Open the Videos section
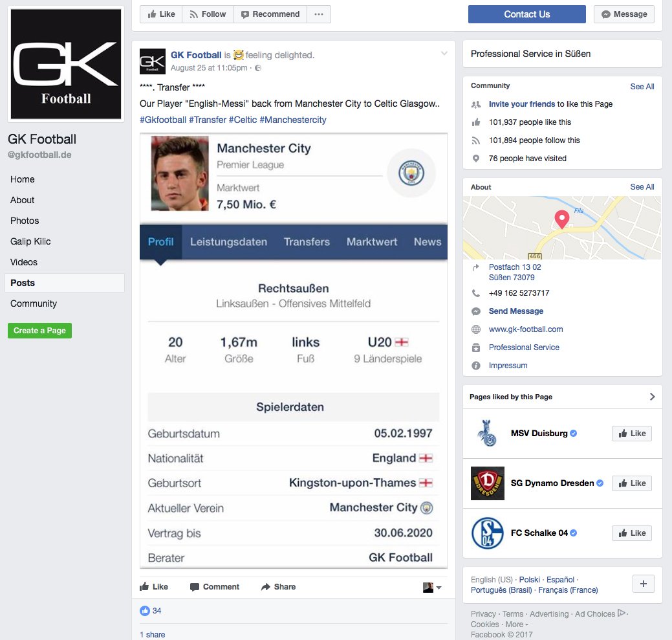The width and height of the screenshot is (672, 640). tap(23, 262)
